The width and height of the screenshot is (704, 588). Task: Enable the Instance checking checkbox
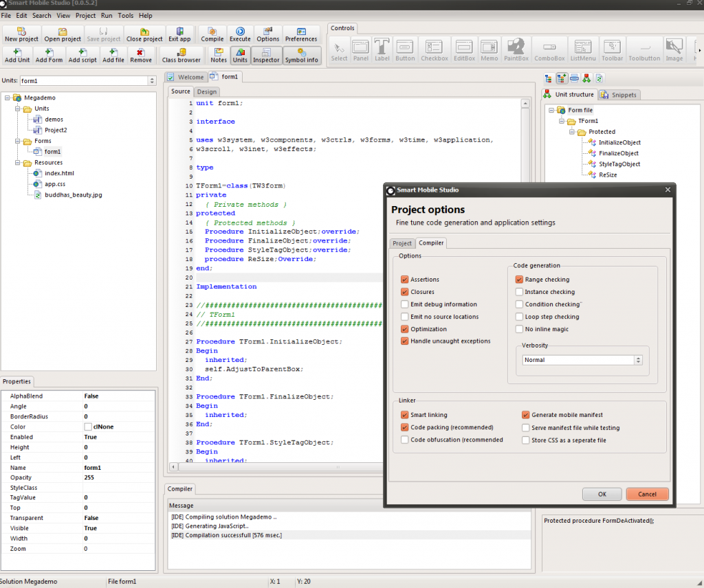coord(518,291)
